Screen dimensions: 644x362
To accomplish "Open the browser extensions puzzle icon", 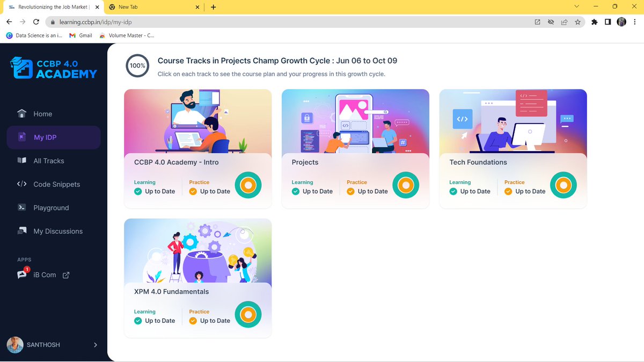I will [594, 21].
